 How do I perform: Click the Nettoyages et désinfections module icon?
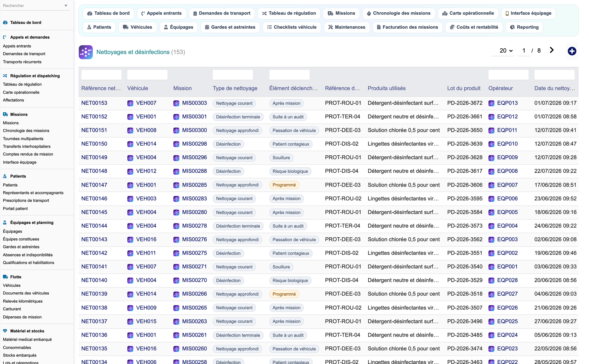[x=86, y=52]
